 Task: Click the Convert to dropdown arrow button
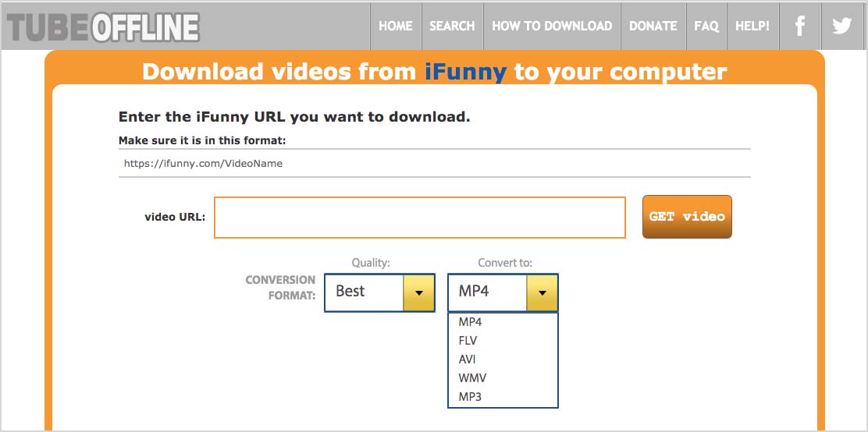point(542,292)
